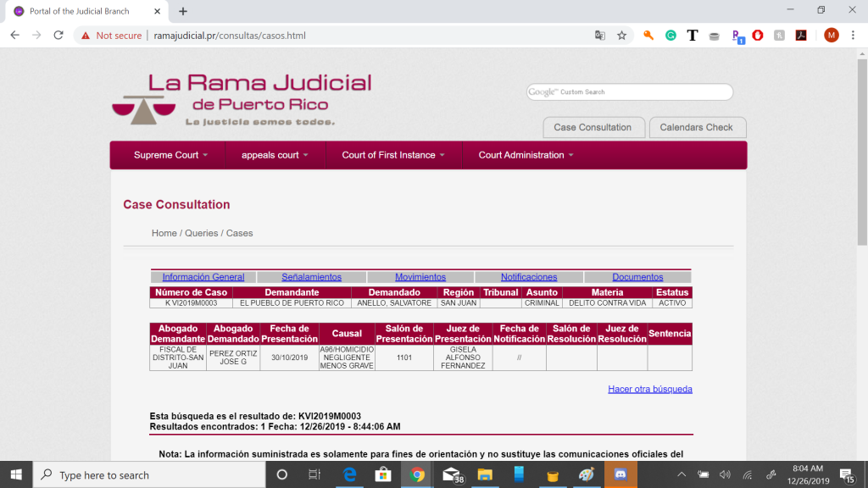Open the Movimientos tab

tap(420, 277)
